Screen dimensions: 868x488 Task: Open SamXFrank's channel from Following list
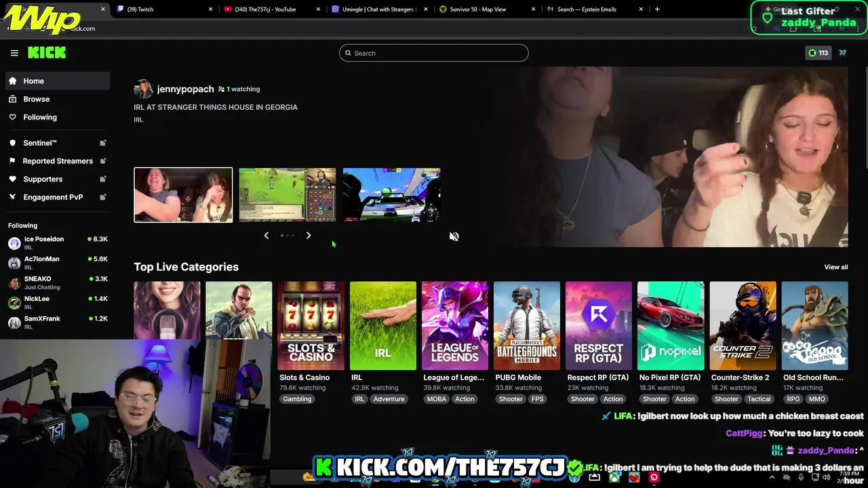58,323
